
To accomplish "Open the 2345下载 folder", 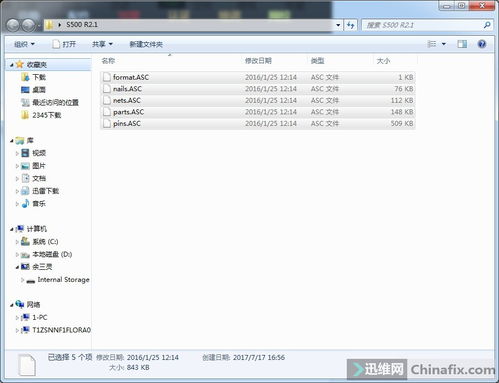I will click(x=47, y=115).
